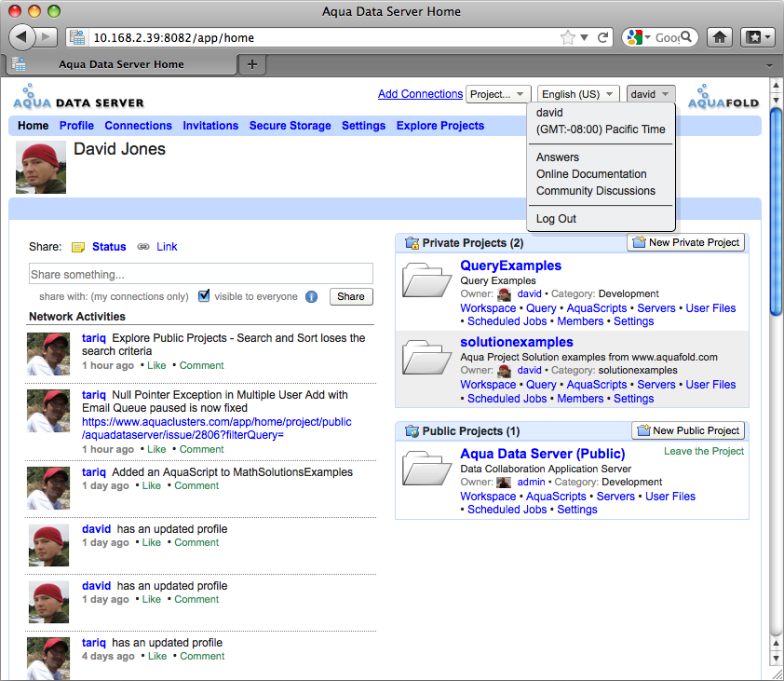Click the page vertical scrollbar thumb

pos(776,211)
